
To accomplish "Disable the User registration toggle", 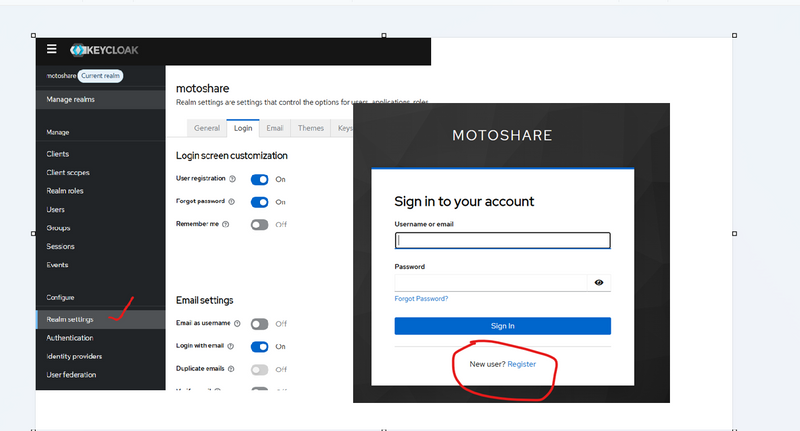I will pos(260,179).
